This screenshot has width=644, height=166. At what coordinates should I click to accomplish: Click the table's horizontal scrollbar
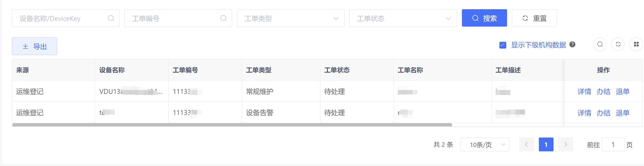[x=232, y=125]
